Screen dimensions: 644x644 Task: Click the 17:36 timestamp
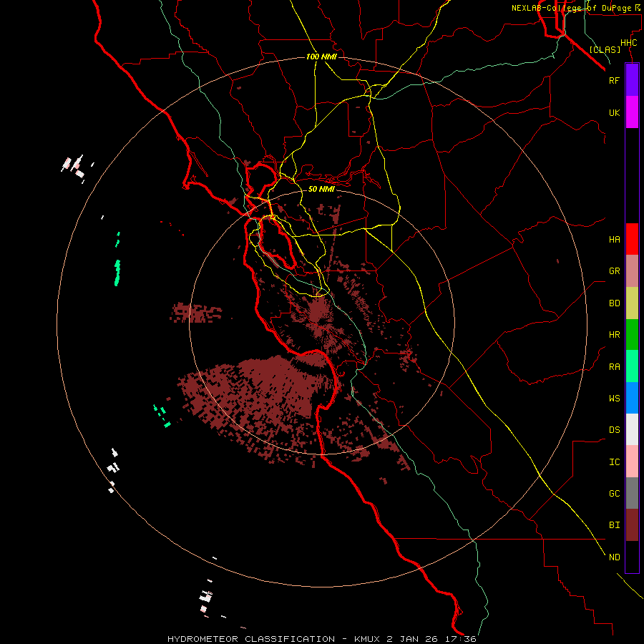coord(459,639)
